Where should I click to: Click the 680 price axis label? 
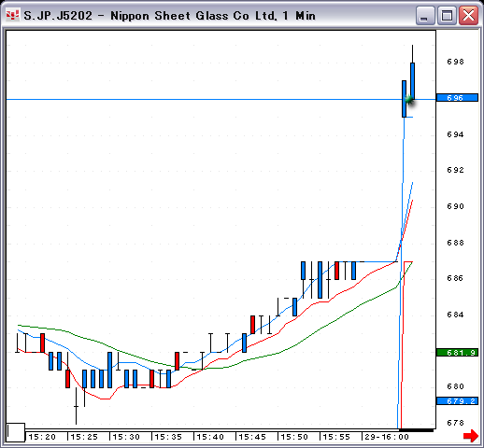point(455,386)
